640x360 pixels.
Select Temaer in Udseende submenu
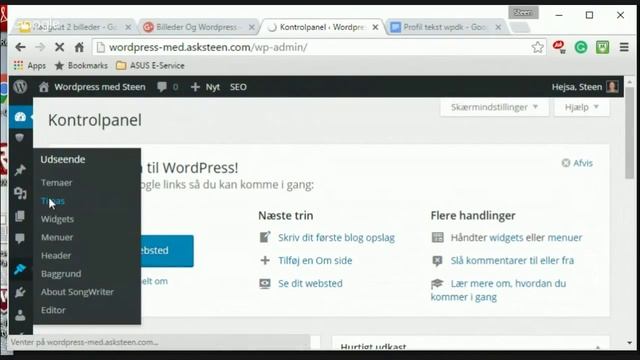56,182
